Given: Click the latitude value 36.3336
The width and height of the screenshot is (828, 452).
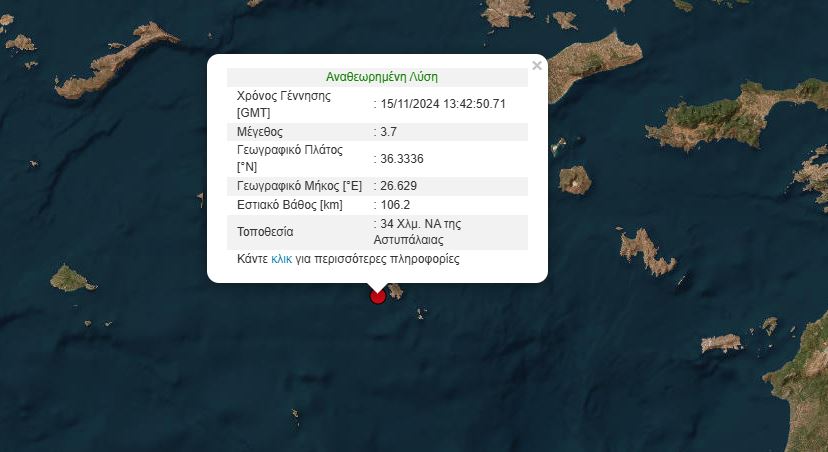Looking at the screenshot, I should pyautogui.click(x=400, y=158).
